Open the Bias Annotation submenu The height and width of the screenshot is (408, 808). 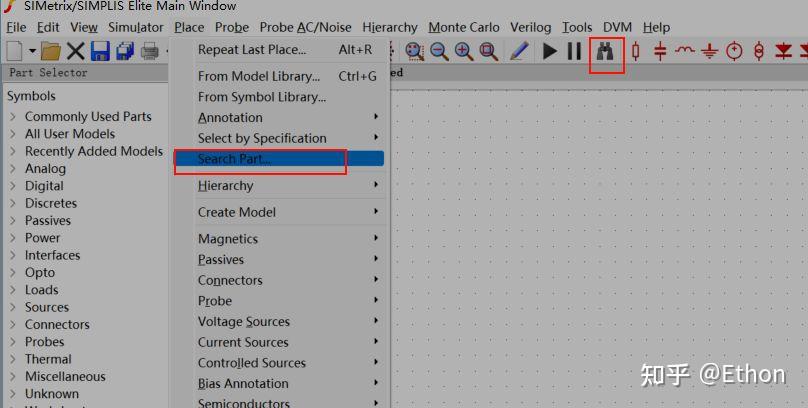point(279,383)
